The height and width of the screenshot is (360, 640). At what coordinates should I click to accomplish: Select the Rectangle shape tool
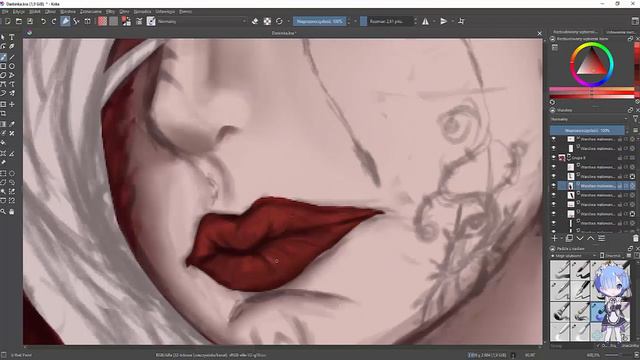tap(3, 66)
